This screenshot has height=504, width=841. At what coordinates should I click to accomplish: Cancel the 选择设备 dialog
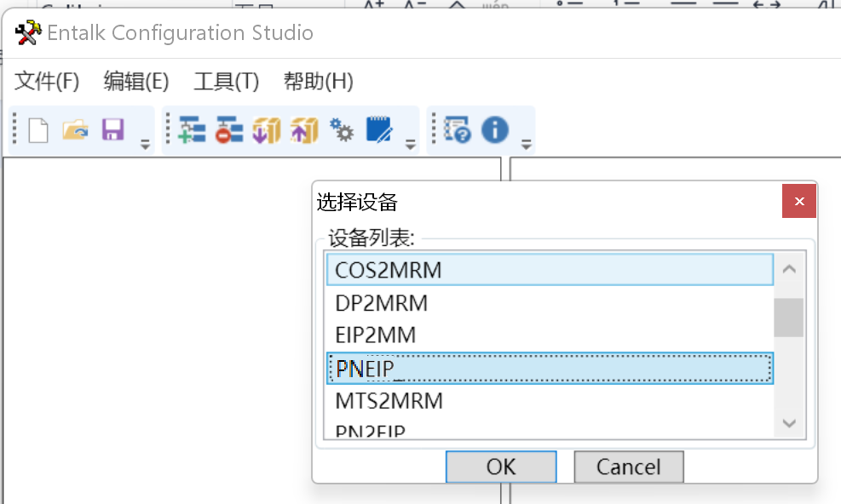pos(629,467)
